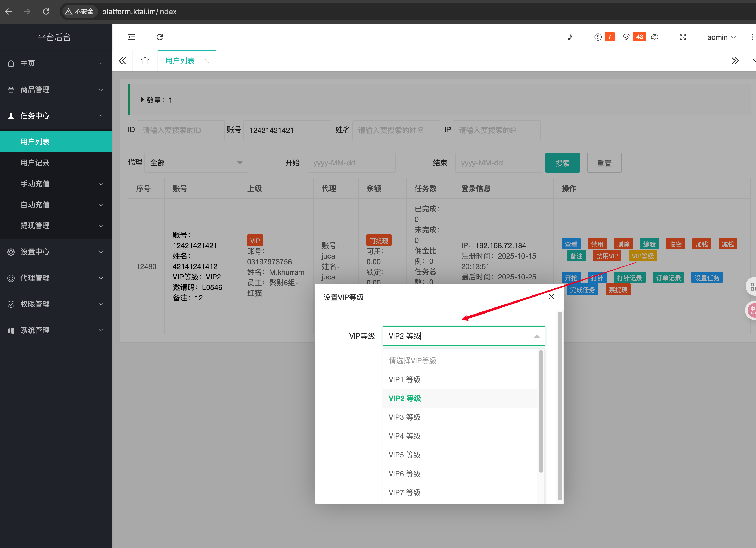Toggle fullscreen with the expand icon
The image size is (756, 548).
coord(683,37)
